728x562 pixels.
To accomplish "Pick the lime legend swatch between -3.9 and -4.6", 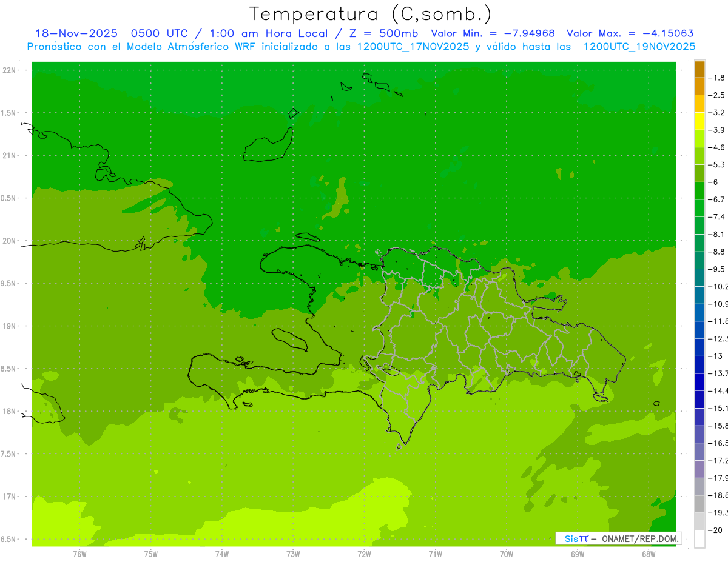I will 699,138.
